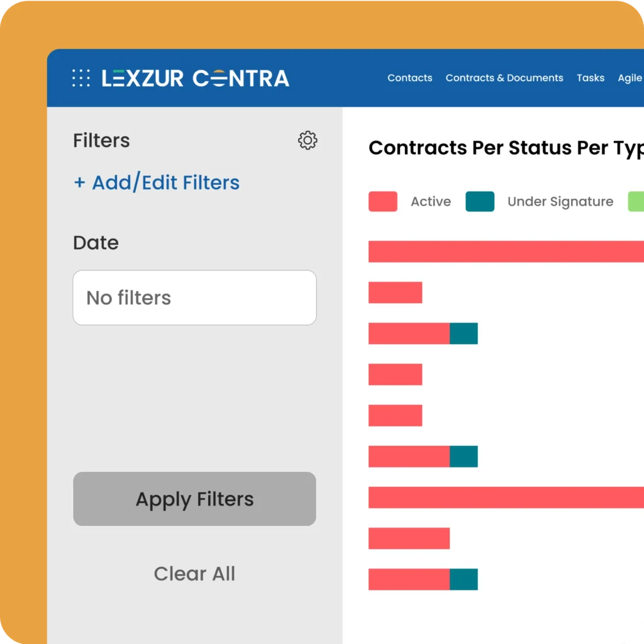This screenshot has width=644, height=644.
Task: Open the Contracts & Documents menu
Action: (x=504, y=77)
